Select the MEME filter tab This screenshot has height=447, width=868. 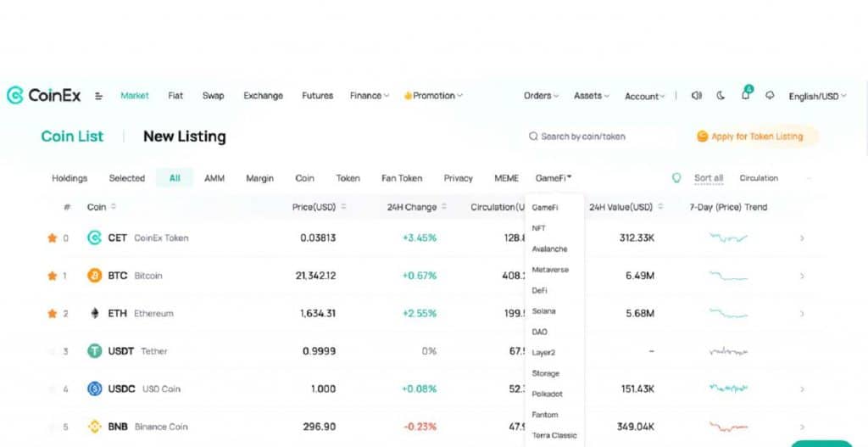(507, 178)
